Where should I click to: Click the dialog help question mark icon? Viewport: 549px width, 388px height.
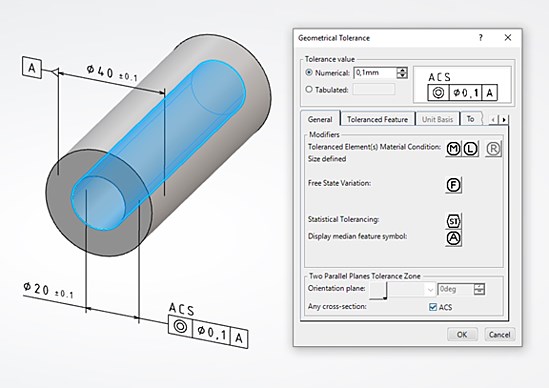click(x=481, y=37)
